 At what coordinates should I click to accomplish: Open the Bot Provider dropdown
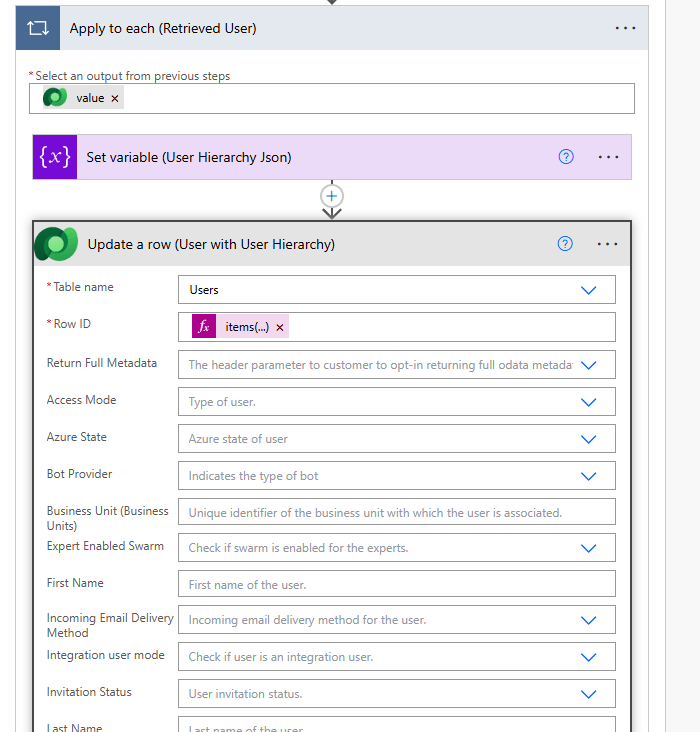coord(588,476)
